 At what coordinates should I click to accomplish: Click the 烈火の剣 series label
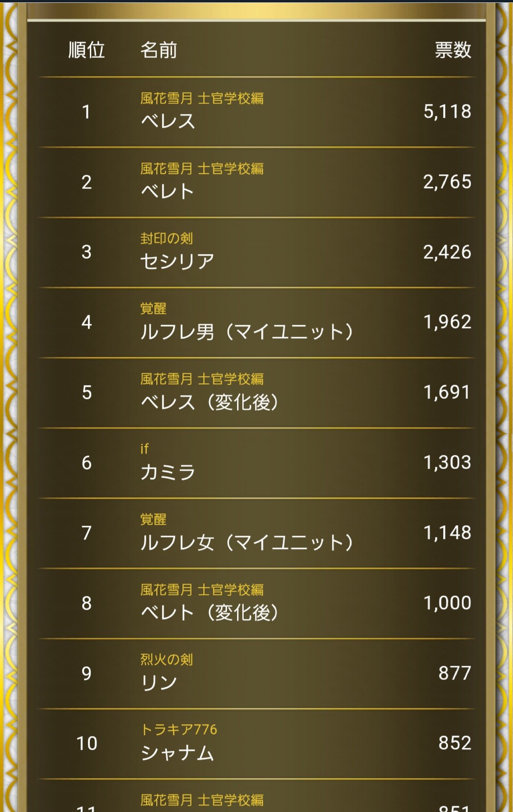[x=166, y=660]
